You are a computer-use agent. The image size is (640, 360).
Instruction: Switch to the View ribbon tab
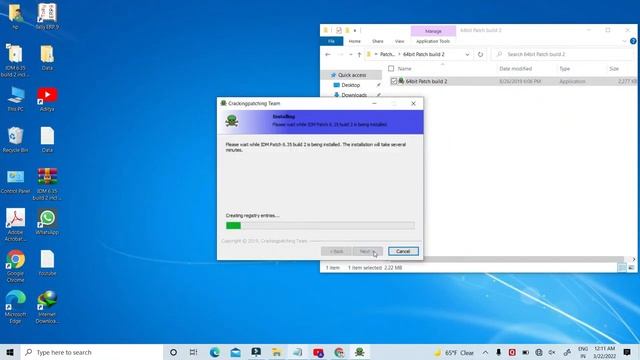(x=399, y=41)
